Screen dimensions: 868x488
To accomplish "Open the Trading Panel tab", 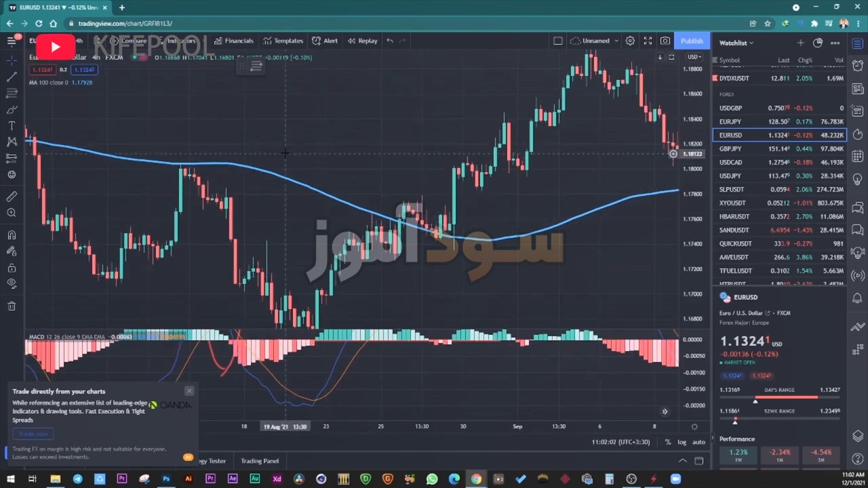I will pos(260,461).
